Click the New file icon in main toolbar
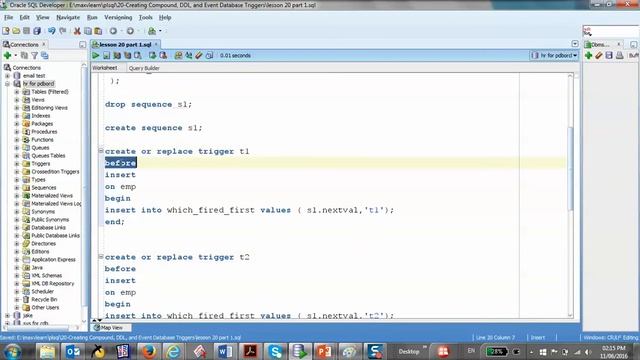 [x=6, y=31]
